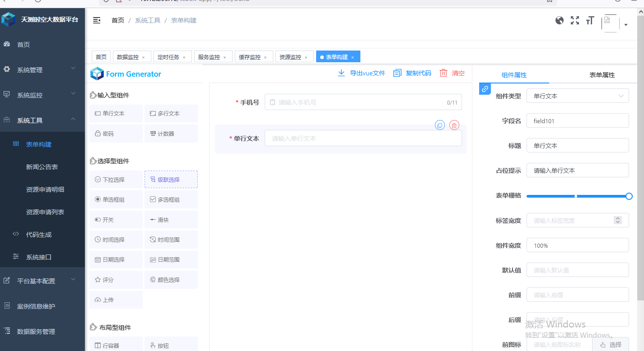
Task: Enter fullscreen using the expand arrows icon
Action: [574, 20]
